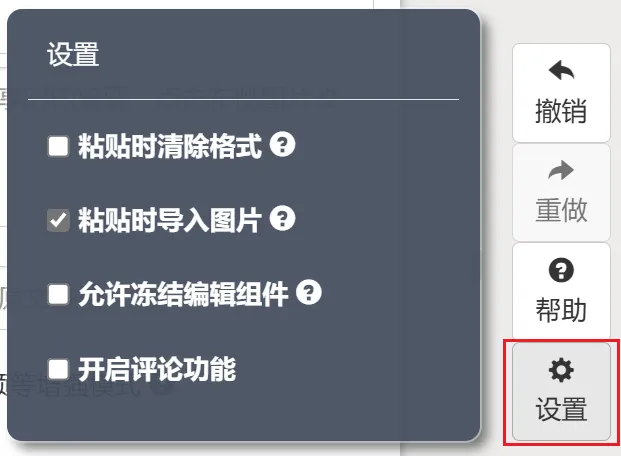Click the 设置 text label in sidebar
Screen dimensions: 621x456
coord(561,409)
